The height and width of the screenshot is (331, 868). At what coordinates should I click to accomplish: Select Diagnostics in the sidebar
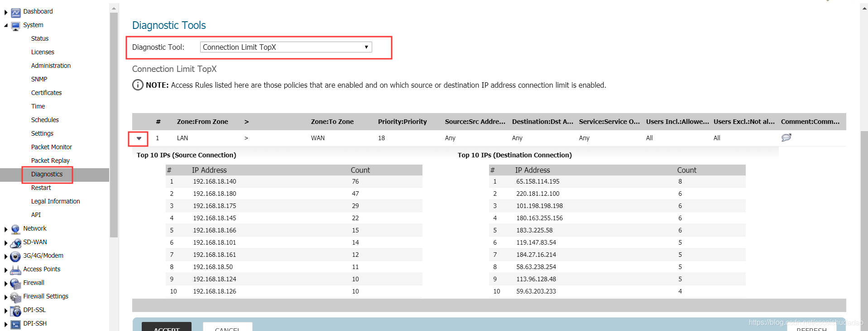[x=47, y=174]
